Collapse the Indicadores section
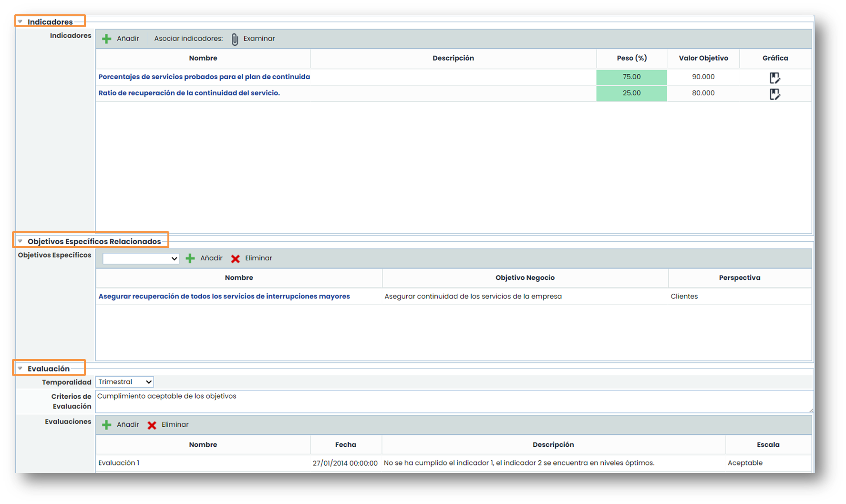This screenshot has height=504, width=846. pos(20,22)
